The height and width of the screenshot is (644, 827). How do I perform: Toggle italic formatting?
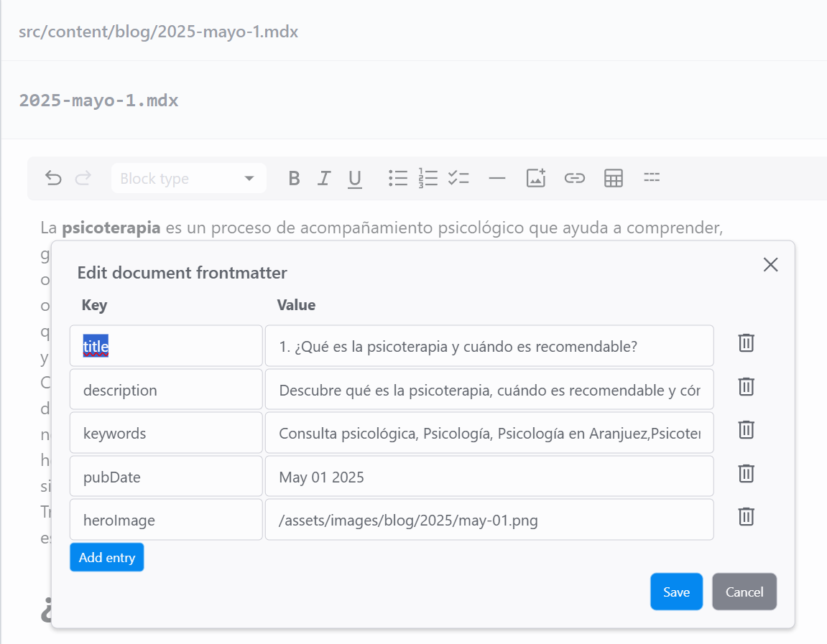324,178
